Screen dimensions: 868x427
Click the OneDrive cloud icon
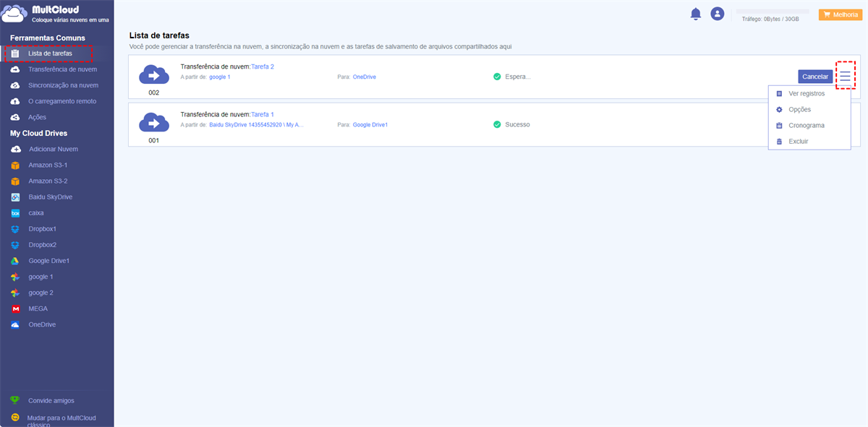tap(14, 325)
